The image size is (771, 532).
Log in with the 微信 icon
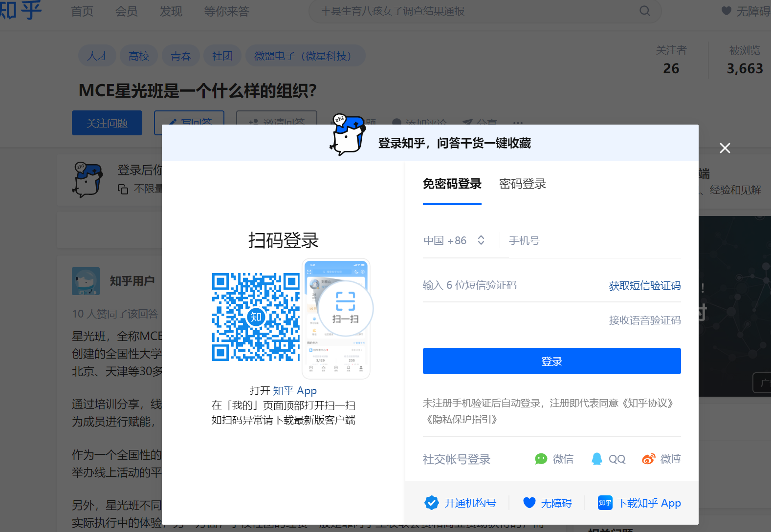click(x=541, y=459)
